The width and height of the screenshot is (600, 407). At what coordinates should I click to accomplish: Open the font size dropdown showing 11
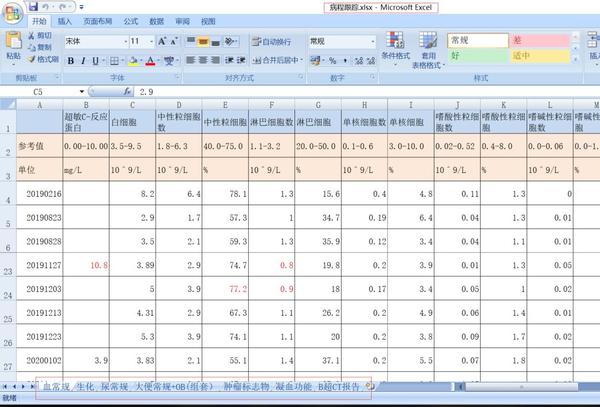[x=152, y=41]
